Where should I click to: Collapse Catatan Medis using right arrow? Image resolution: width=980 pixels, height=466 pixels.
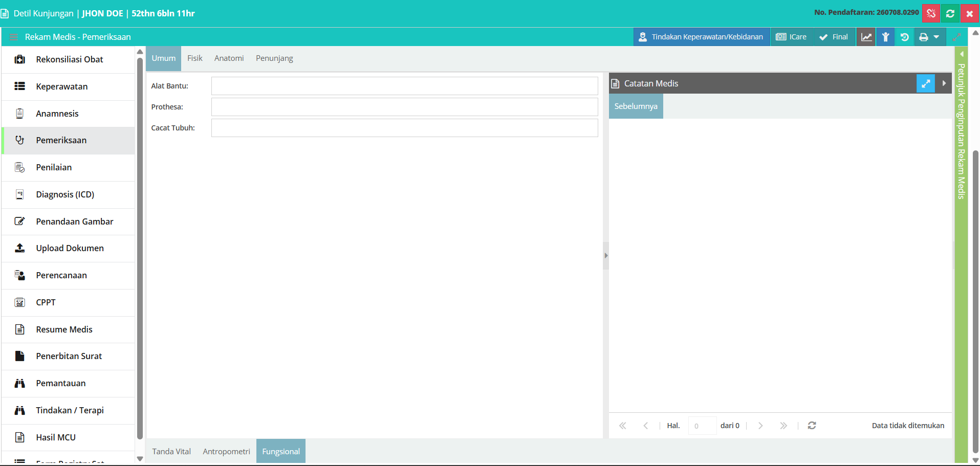pyautogui.click(x=944, y=83)
